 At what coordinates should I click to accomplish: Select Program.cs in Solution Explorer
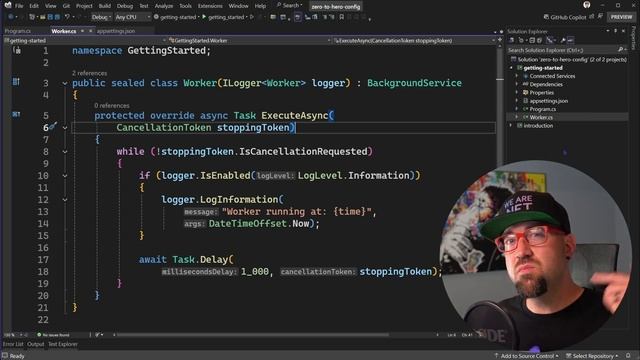click(542, 109)
